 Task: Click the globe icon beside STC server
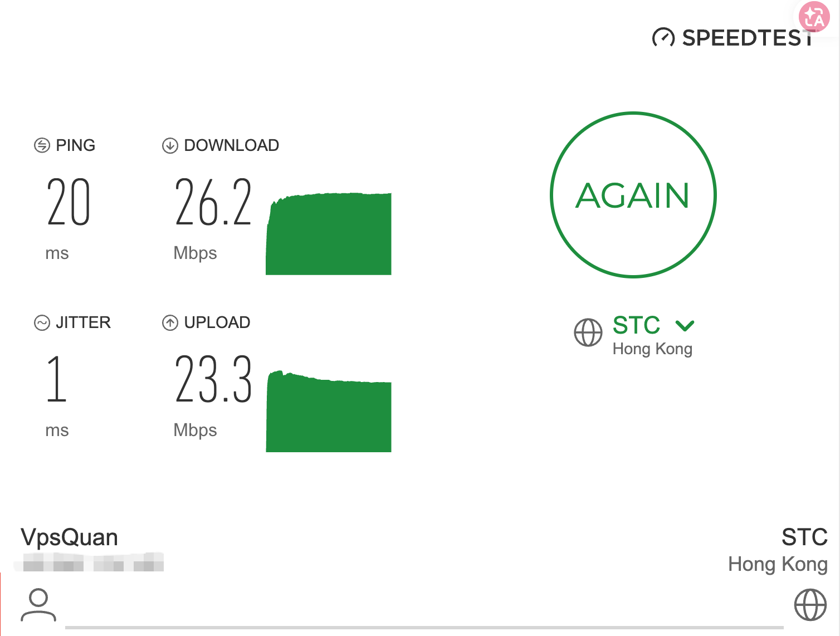coord(588,332)
